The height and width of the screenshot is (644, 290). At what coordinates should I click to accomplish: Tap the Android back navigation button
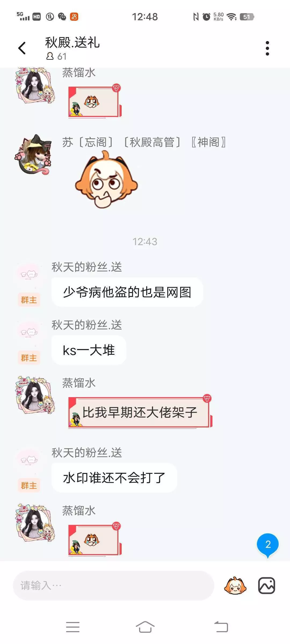point(221,627)
